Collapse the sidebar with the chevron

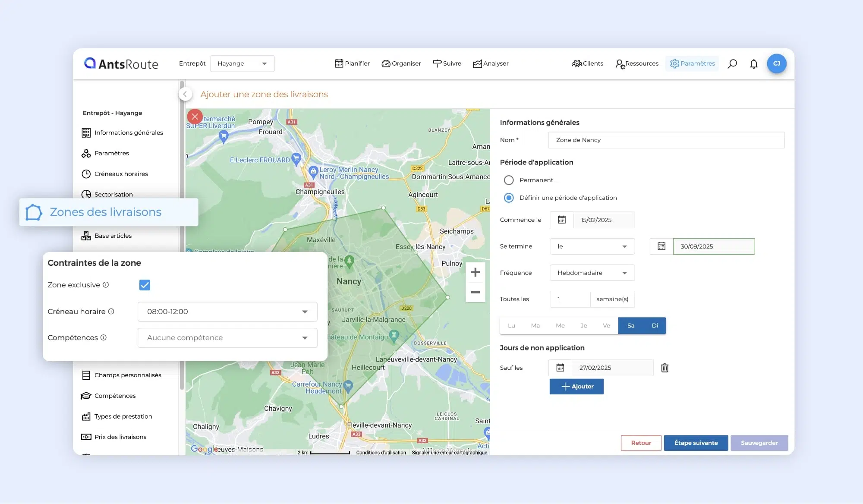click(x=185, y=94)
